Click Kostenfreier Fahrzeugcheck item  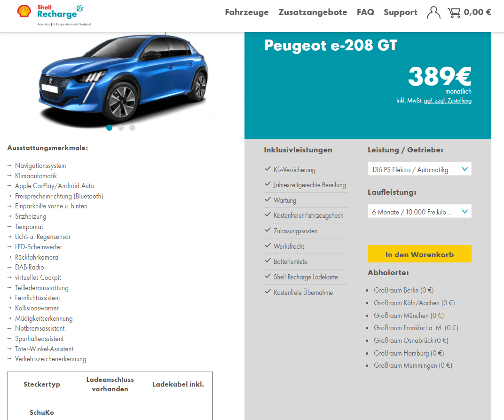(308, 215)
